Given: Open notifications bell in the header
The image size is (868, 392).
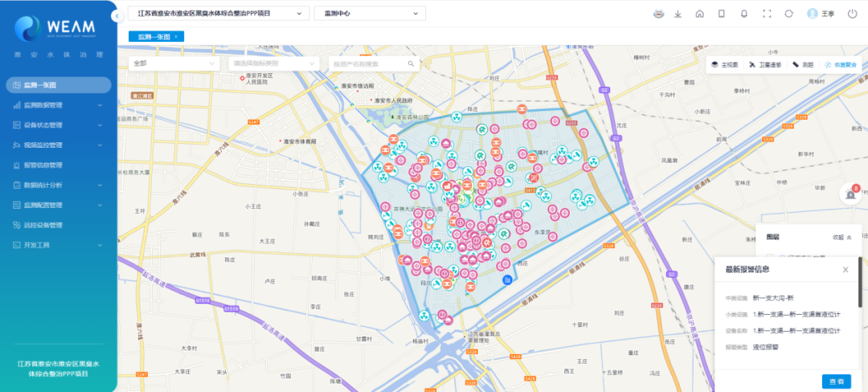Looking at the screenshot, I should [743, 14].
